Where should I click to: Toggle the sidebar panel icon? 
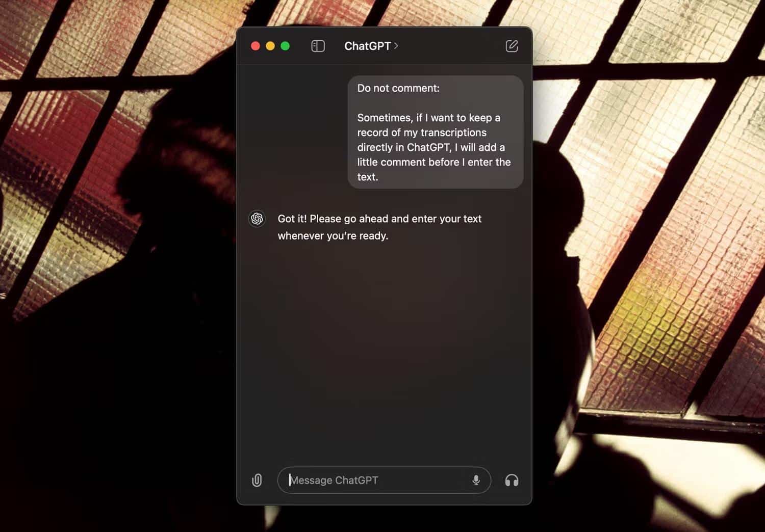pos(318,46)
